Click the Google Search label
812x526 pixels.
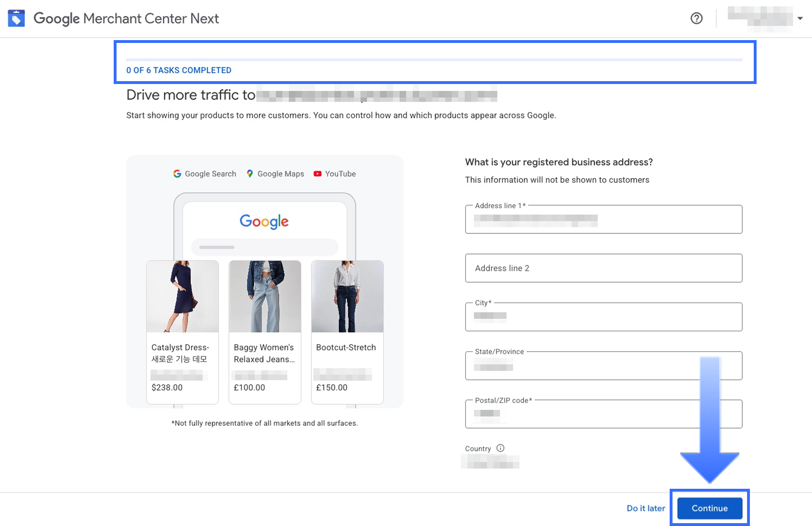pyautogui.click(x=210, y=174)
